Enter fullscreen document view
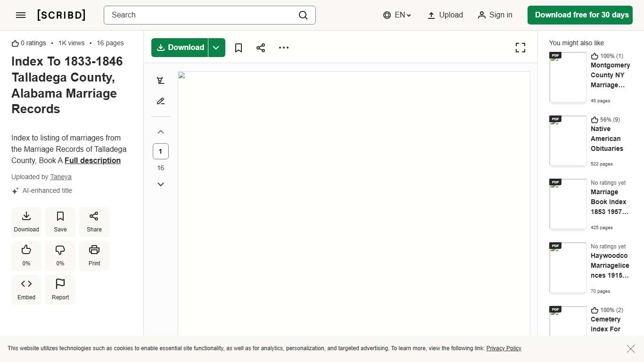Image resolution: width=644 pixels, height=362 pixels. (520, 48)
